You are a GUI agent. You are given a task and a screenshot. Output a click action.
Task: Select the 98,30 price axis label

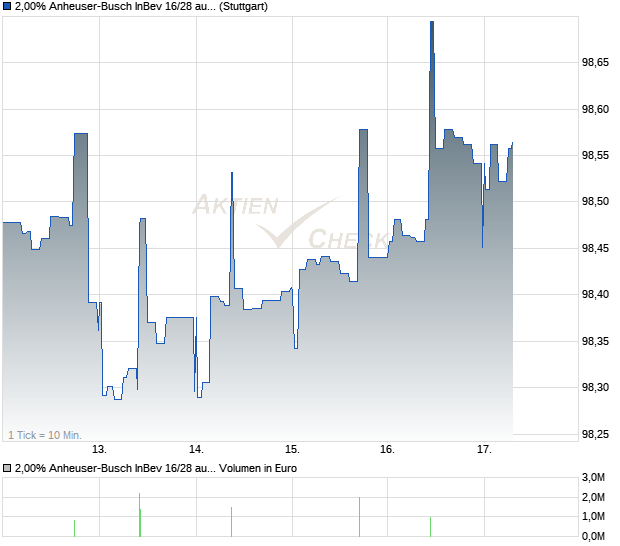(595, 387)
